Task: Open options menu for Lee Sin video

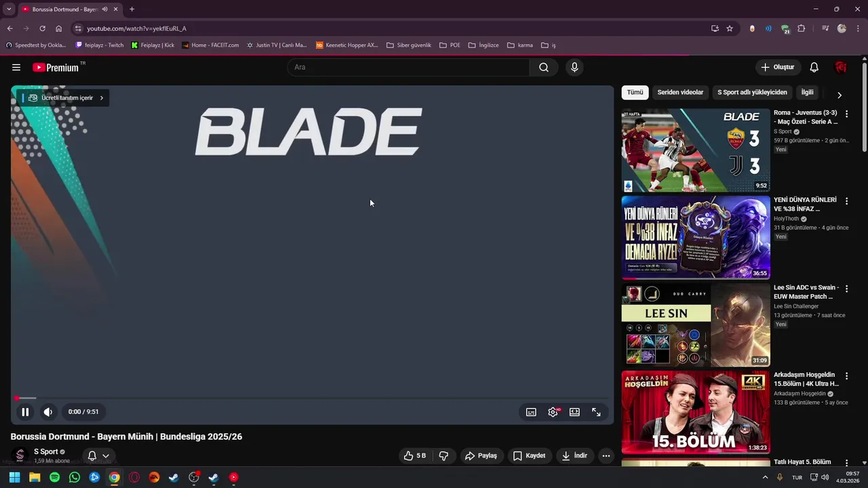Action: (x=846, y=289)
